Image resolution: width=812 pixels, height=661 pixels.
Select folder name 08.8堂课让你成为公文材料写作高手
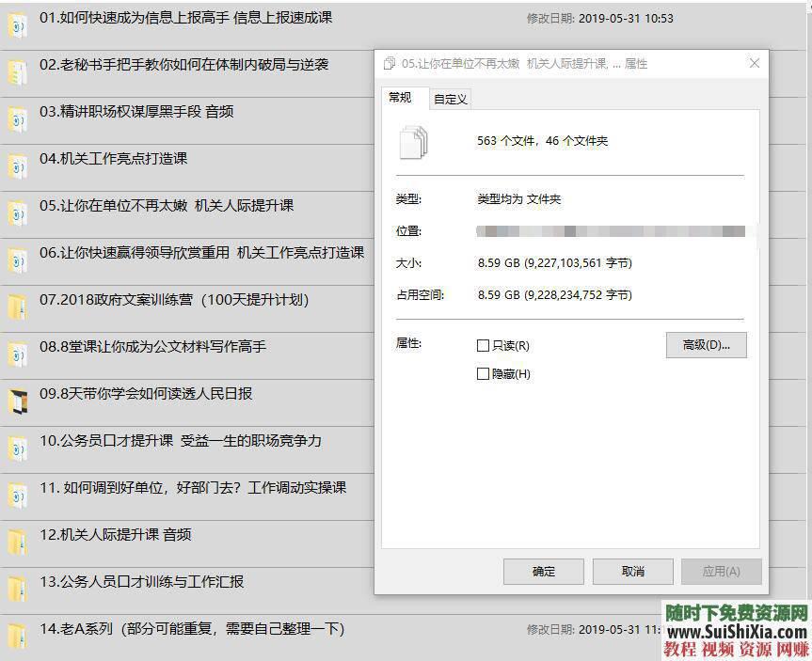point(152,347)
